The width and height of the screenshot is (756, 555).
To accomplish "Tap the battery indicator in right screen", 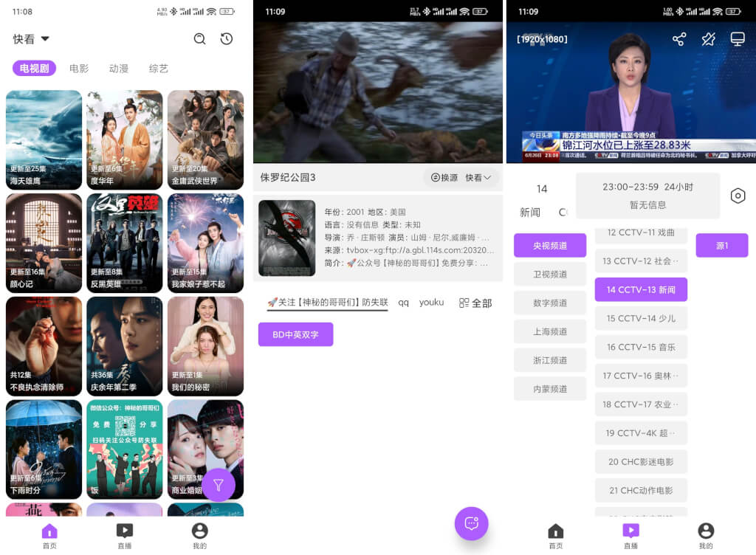I will (x=733, y=12).
